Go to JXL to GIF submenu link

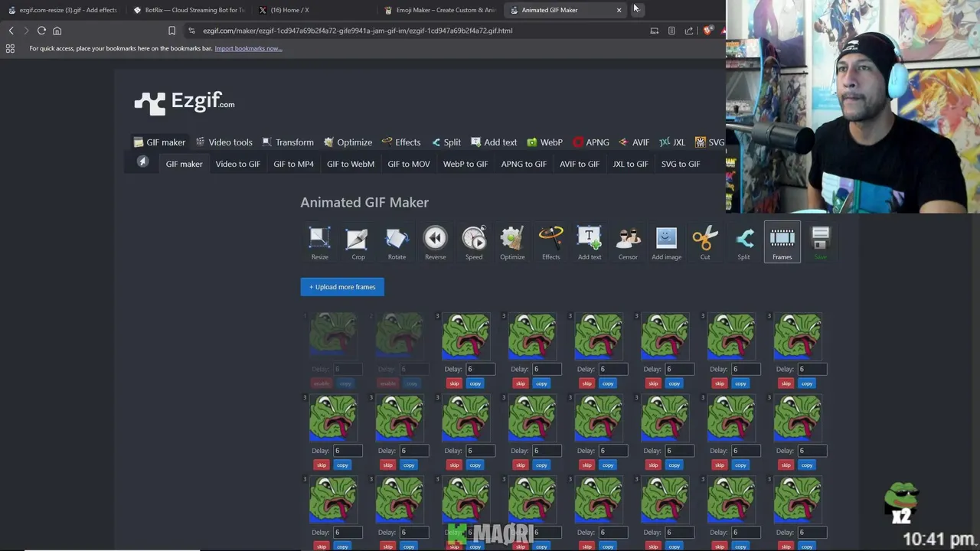(630, 164)
